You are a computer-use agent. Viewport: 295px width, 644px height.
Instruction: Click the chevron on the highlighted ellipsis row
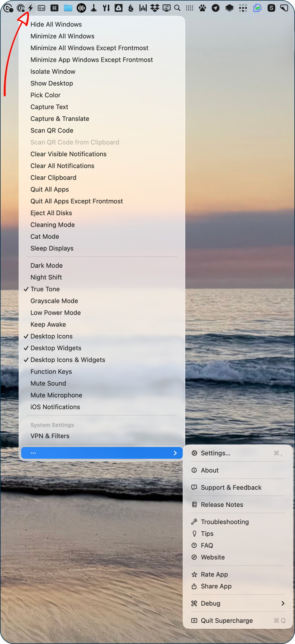point(175,453)
